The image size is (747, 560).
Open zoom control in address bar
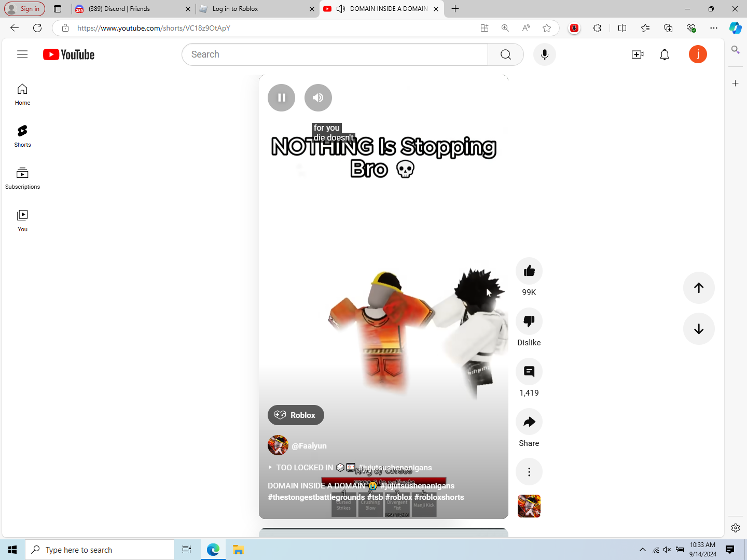click(505, 28)
